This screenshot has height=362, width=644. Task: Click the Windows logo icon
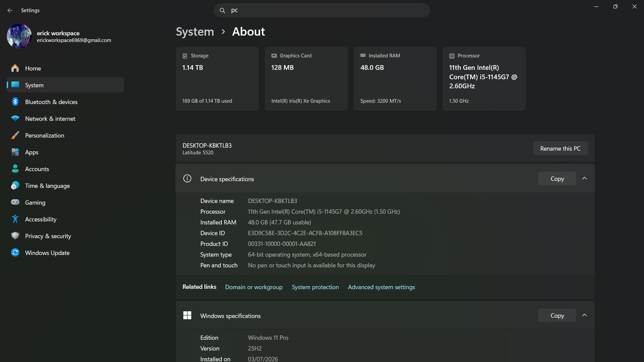pyautogui.click(x=187, y=315)
